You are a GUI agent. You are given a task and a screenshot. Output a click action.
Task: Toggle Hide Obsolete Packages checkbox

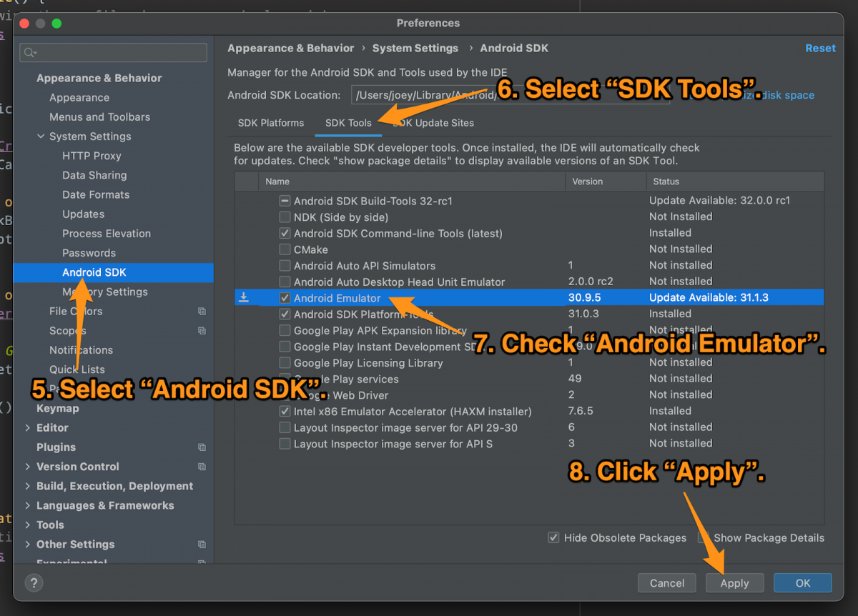pyautogui.click(x=553, y=538)
